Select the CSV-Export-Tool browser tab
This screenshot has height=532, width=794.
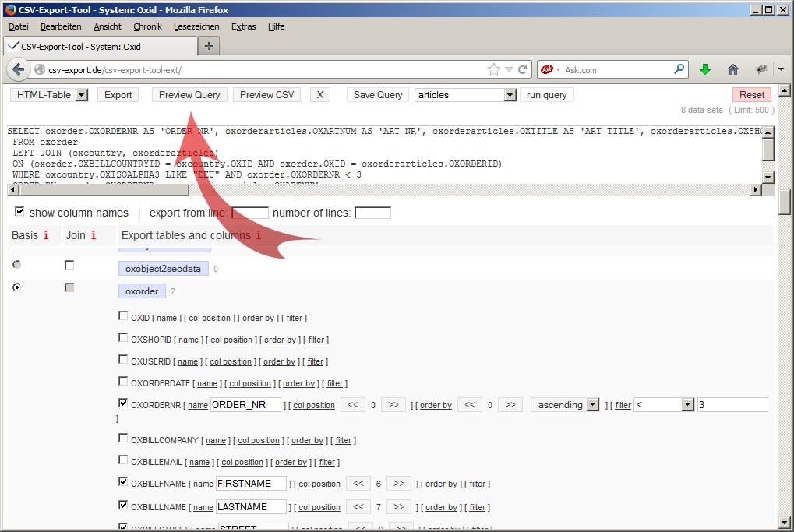pyautogui.click(x=101, y=46)
